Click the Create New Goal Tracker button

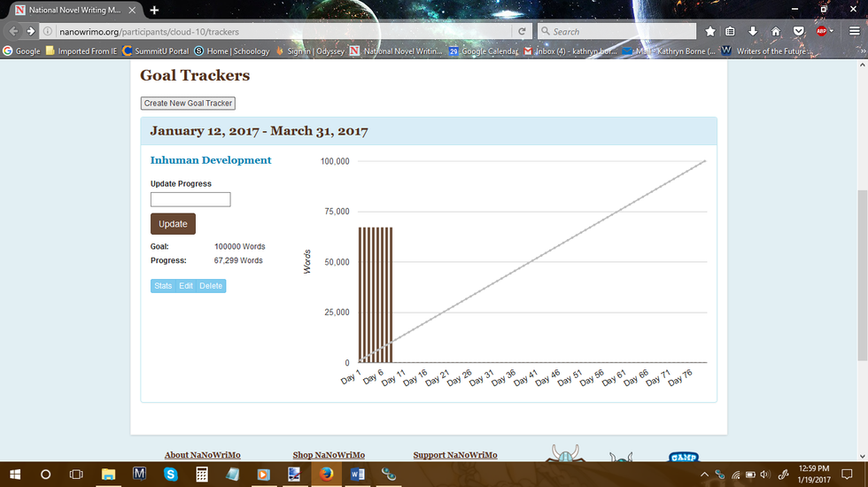188,104
